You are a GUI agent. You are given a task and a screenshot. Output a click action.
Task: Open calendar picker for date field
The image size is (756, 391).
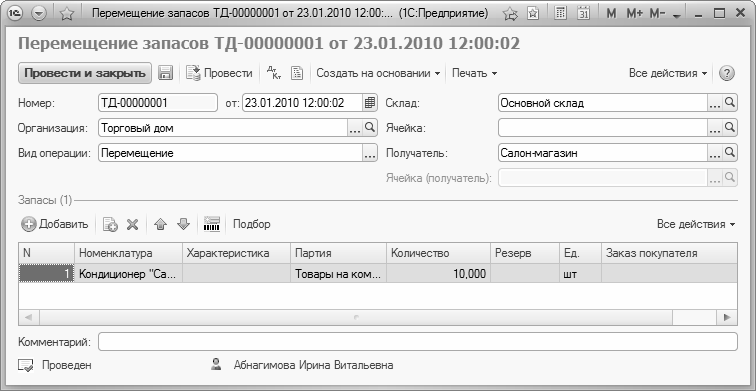pos(370,103)
